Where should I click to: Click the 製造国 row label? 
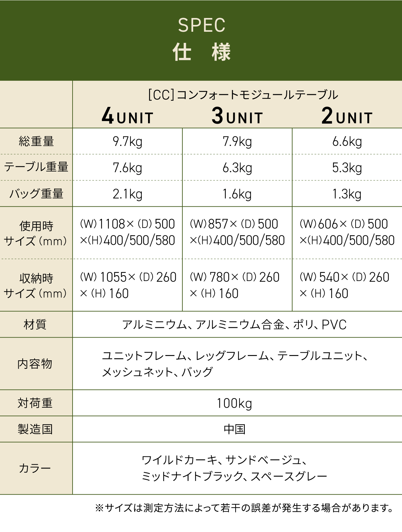click(35, 429)
